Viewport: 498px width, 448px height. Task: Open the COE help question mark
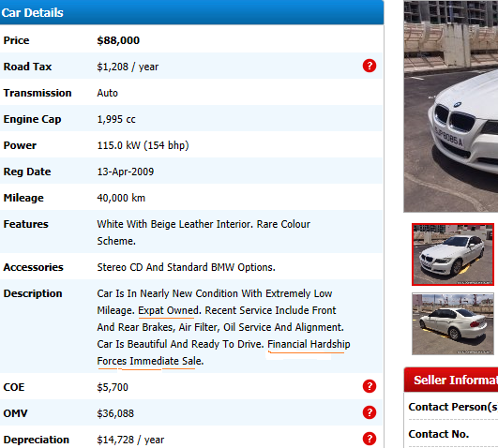[x=370, y=386]
